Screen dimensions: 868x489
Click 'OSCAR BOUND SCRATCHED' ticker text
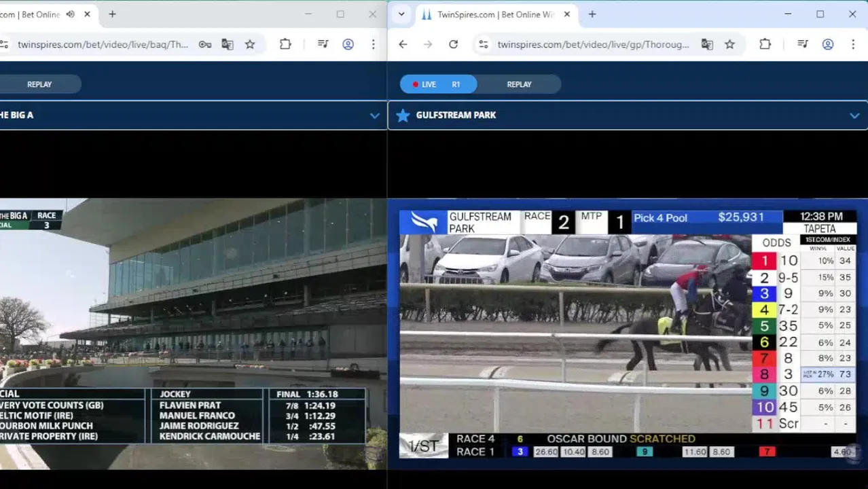(x=621, y=439)
